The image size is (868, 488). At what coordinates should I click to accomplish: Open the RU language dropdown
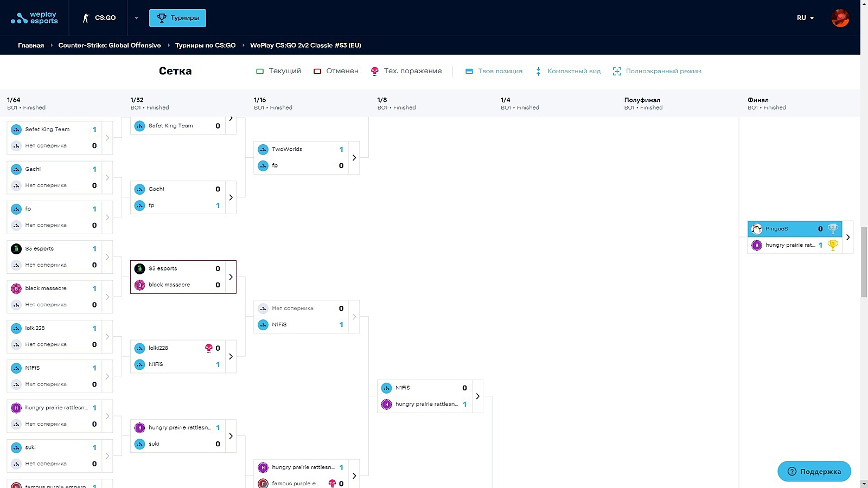(x=805, y=18)
